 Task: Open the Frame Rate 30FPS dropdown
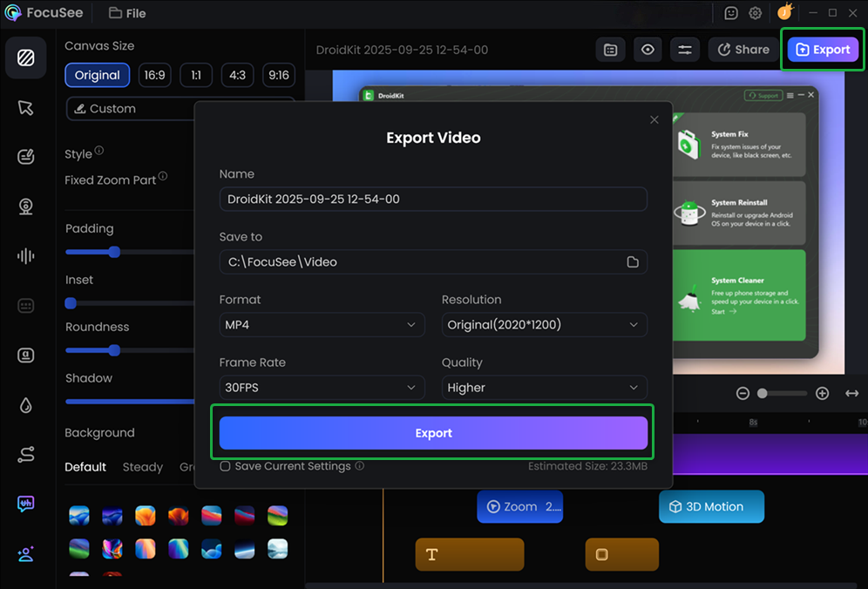pyautogui.click(x=322, y=388)
